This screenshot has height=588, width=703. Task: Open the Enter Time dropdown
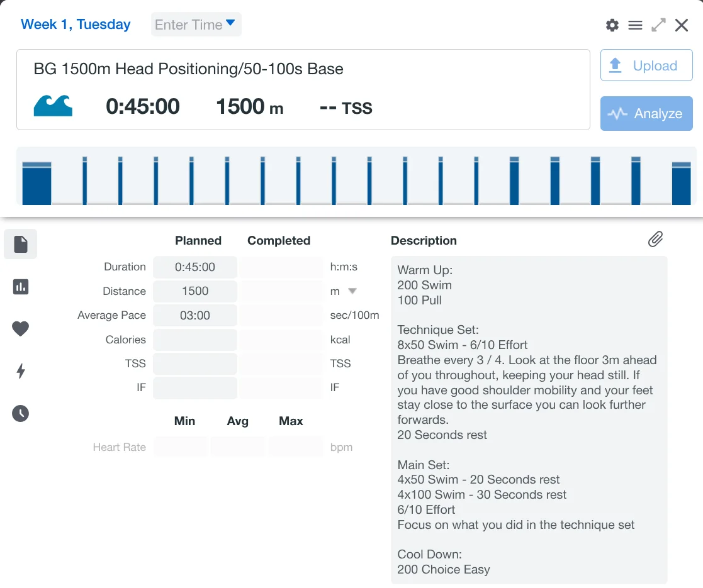(x=196, y=25)
